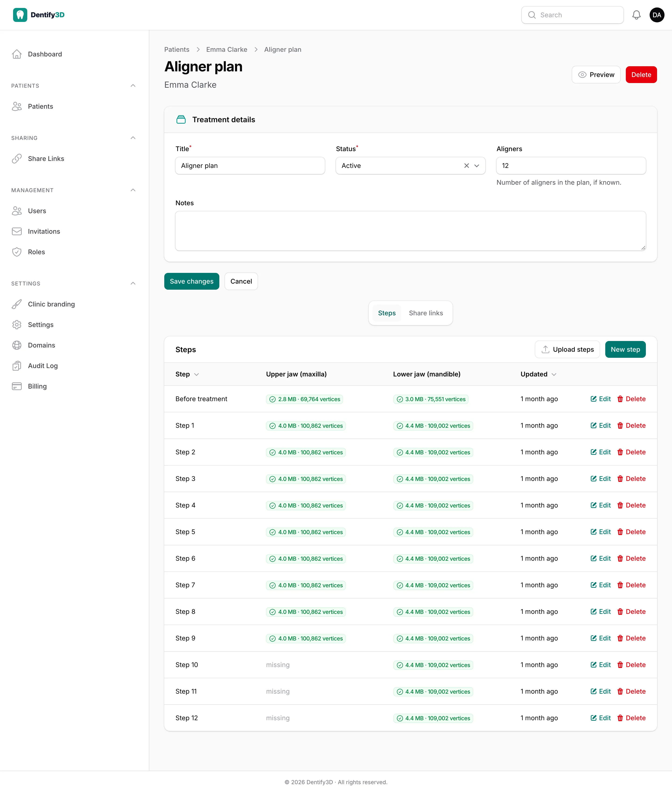
Task: Click the Share Links chain icon
Action: click(x=17, y=158)
